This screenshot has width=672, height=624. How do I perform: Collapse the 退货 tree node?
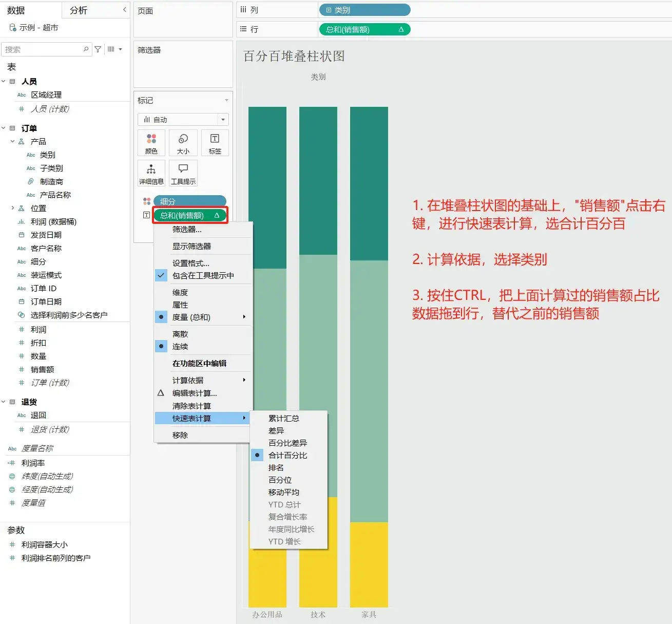pyautogui.click(x=4, y=402)
